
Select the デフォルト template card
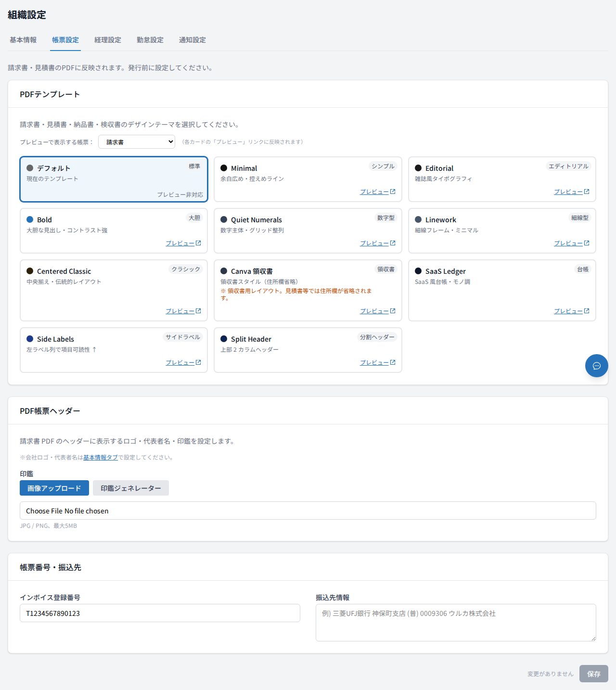114,179
